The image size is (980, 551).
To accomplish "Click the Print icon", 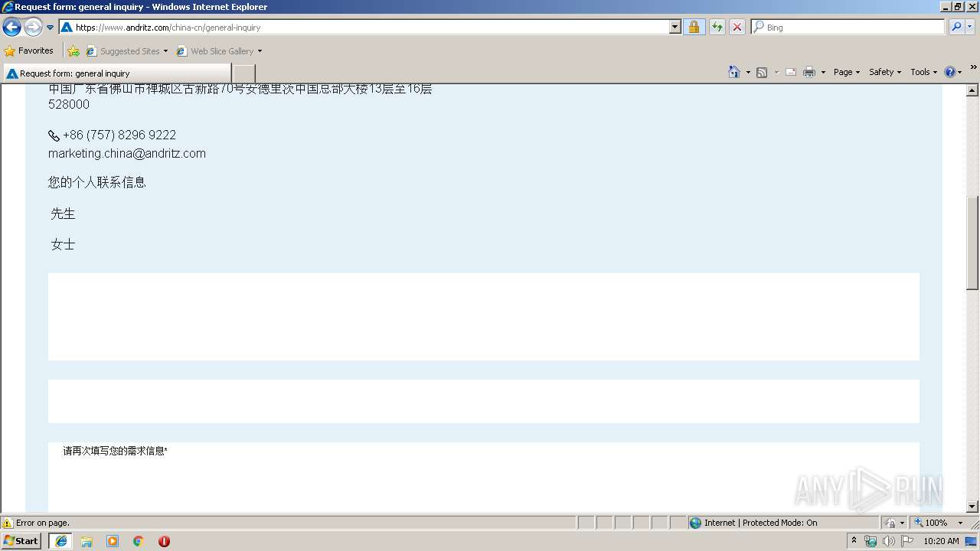I will tap(809, 72).
